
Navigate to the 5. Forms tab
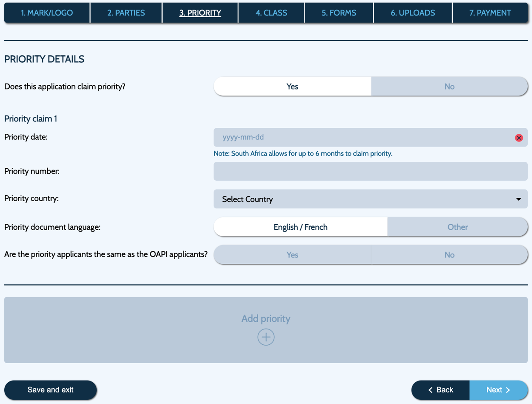click(339, 13)
